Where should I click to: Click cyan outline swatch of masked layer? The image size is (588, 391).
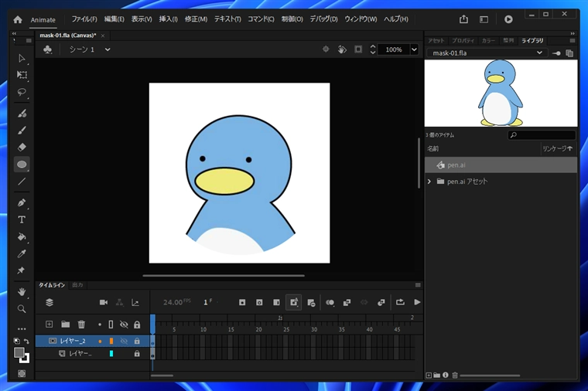pos(111,353)
